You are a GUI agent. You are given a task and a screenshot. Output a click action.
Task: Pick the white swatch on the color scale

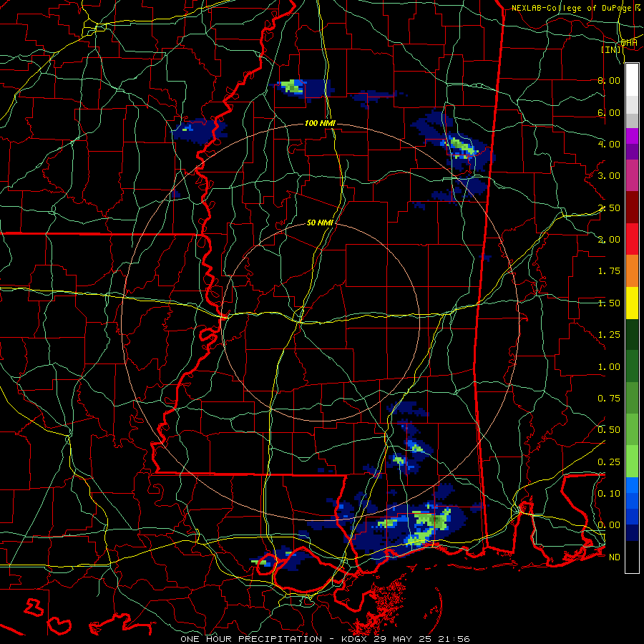coord(632,80)
